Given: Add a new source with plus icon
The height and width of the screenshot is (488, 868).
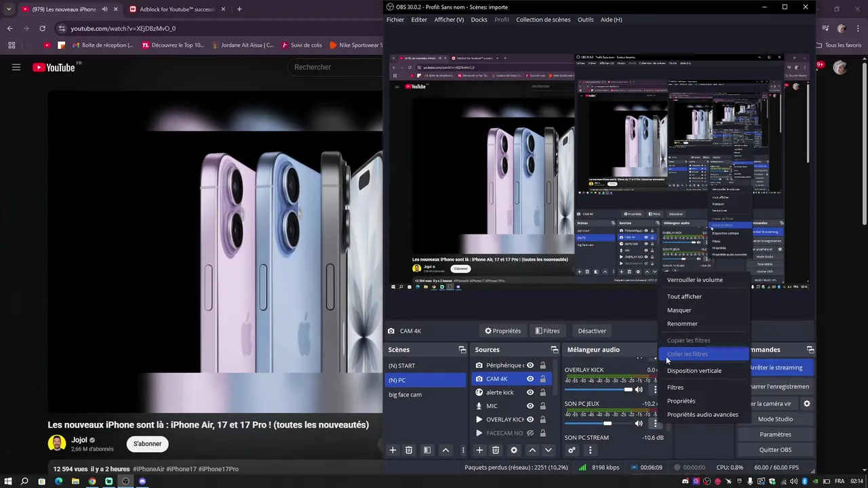Looking at the screenshot, I should tap(479, 450).
